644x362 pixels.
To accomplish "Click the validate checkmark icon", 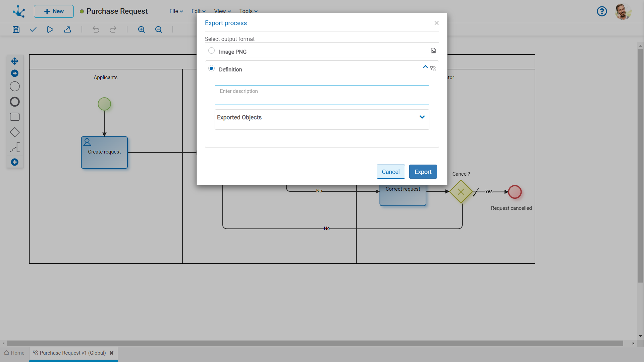I will pos(33,29).
